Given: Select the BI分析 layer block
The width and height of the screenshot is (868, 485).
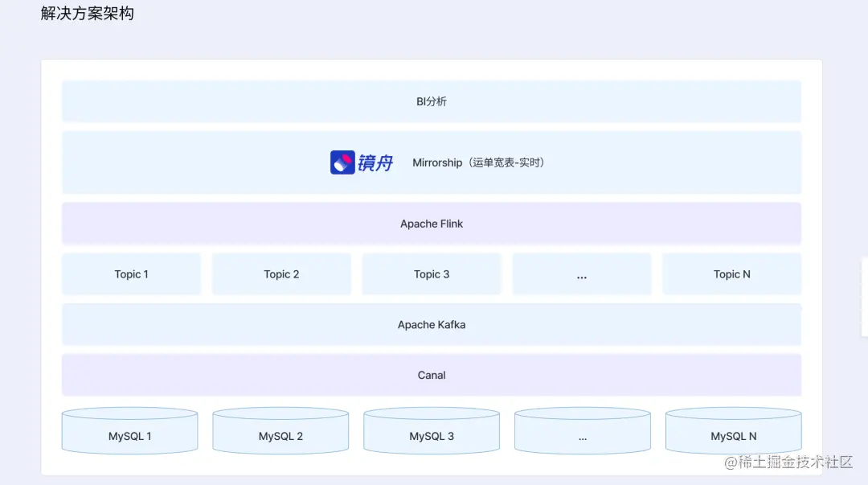Looking at the screenshot, I should (x=432, y=101).
